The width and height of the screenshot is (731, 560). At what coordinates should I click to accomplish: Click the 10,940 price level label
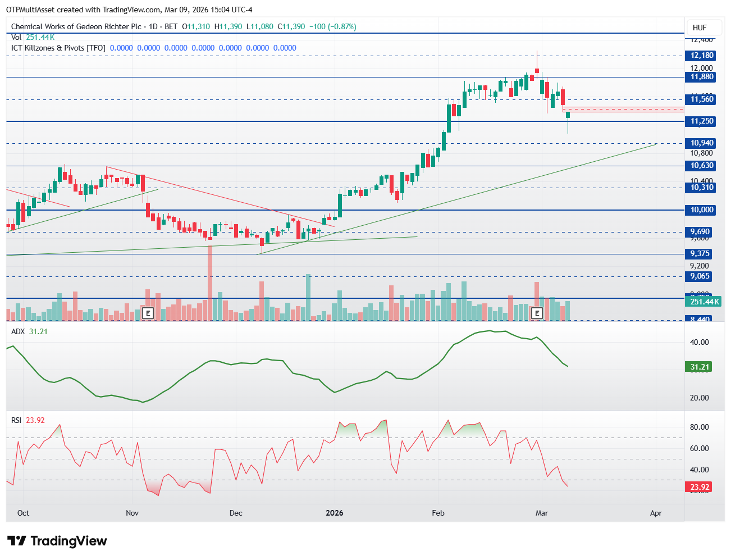tap(702, 143)
